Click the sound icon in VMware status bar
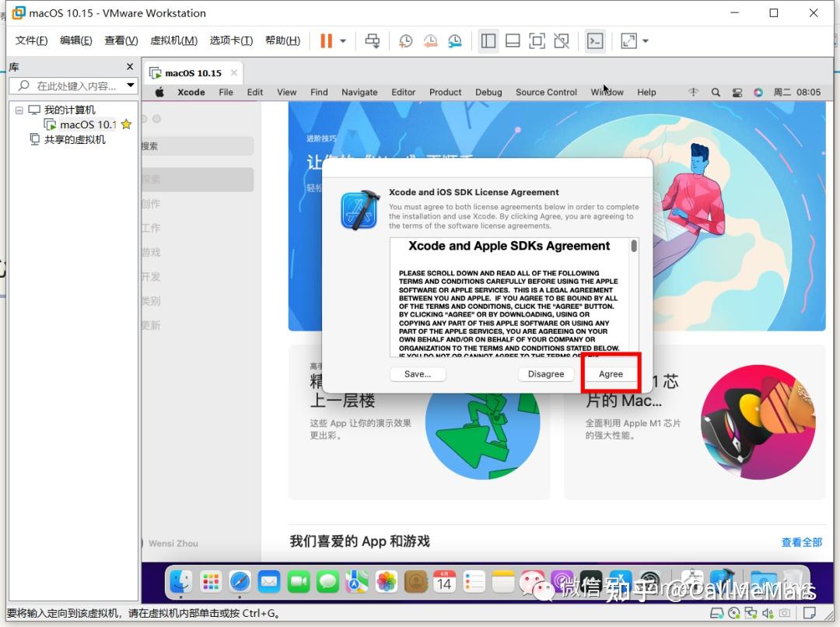This screenshot has height=627, width=840. 768,613
